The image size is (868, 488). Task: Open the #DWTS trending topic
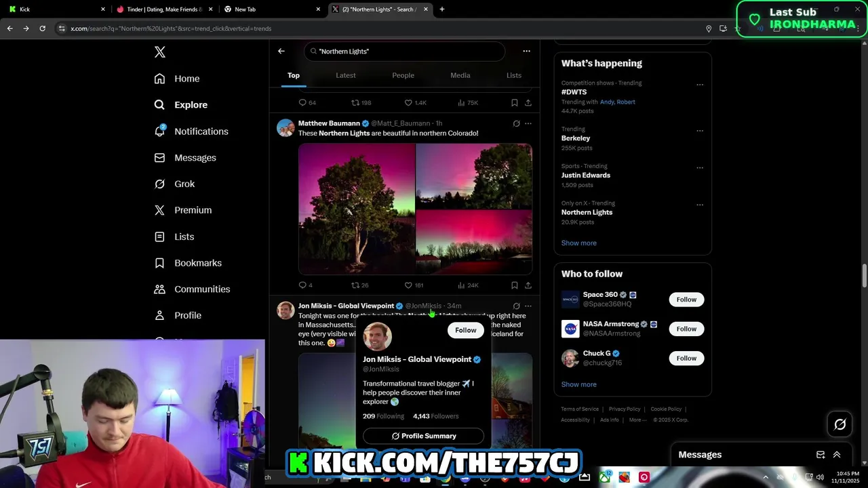click(574, 92)
